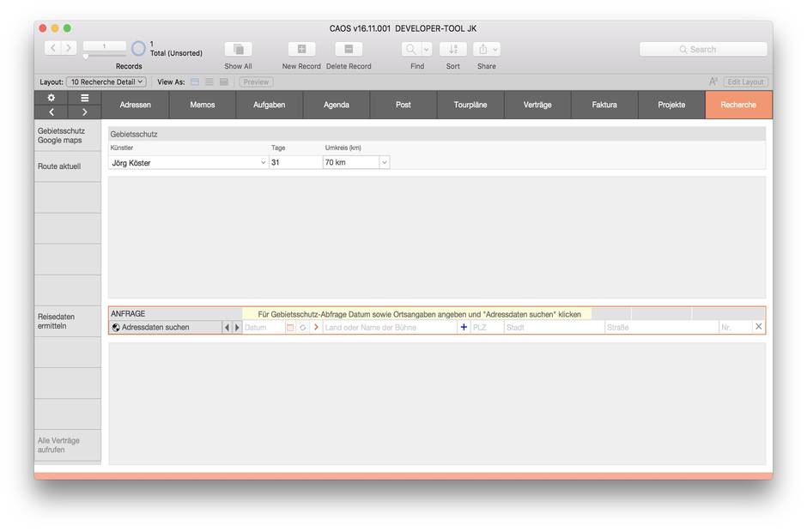
Task: Open the Künstler dropdown showing Jörg Köster
Action: (x=188, y=162)
